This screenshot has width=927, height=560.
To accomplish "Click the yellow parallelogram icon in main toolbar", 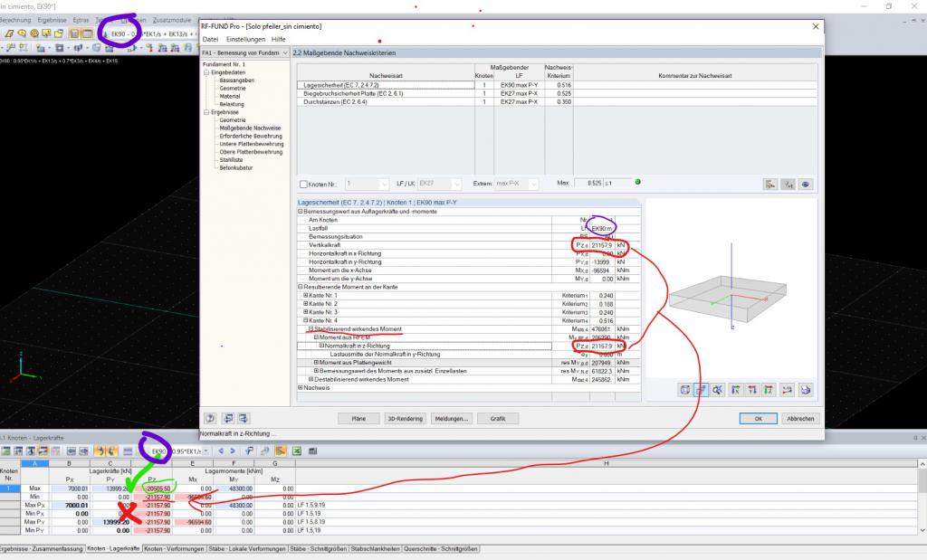I will (x=9, y=33).
